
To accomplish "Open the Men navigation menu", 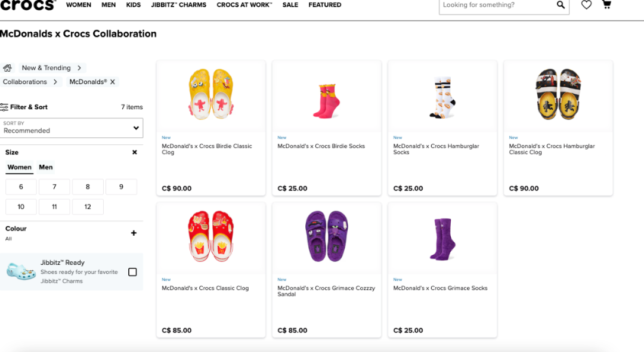I will pyautogui.click(x=109, y=5).
